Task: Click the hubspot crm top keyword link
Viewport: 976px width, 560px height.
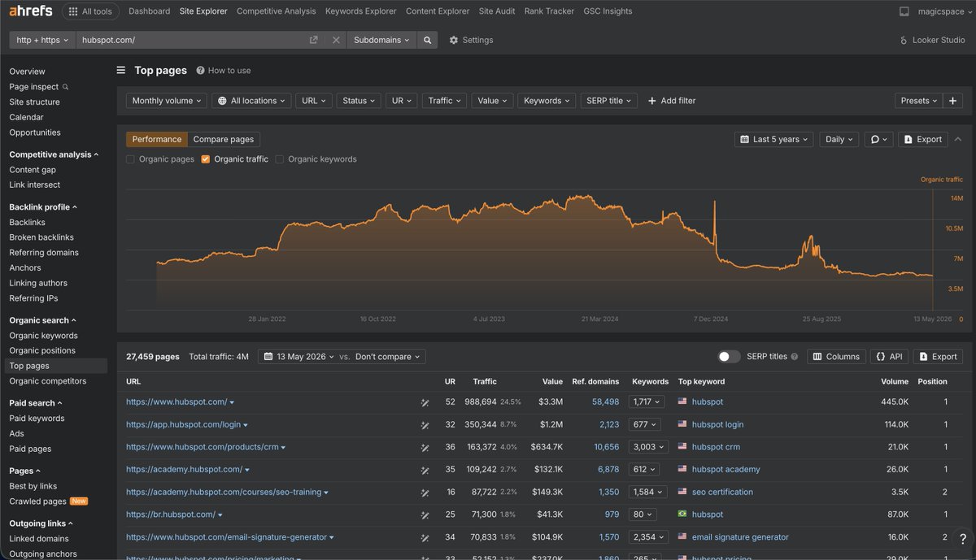Action: (716, 447)
